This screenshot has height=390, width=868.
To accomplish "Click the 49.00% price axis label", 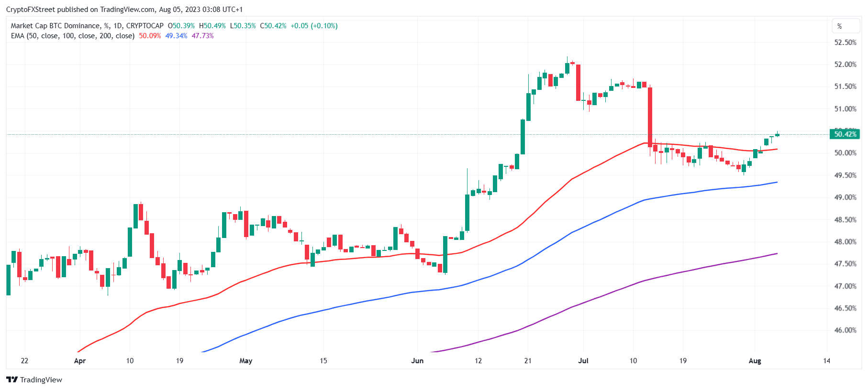I will point(845,197).
